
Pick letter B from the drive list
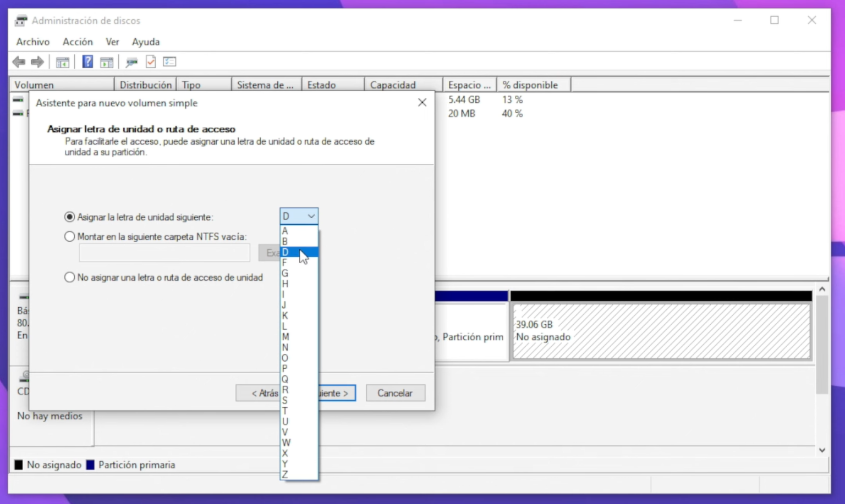point(299,241)
